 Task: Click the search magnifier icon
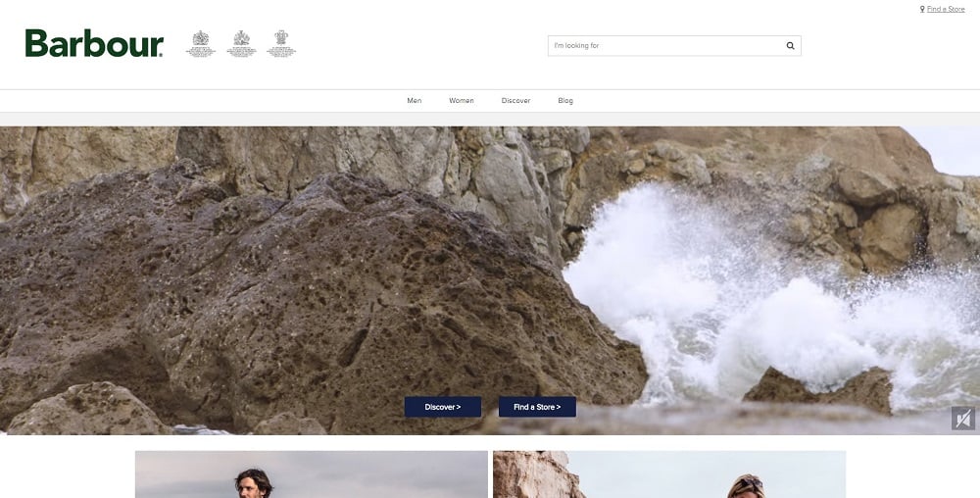(790, 45)
